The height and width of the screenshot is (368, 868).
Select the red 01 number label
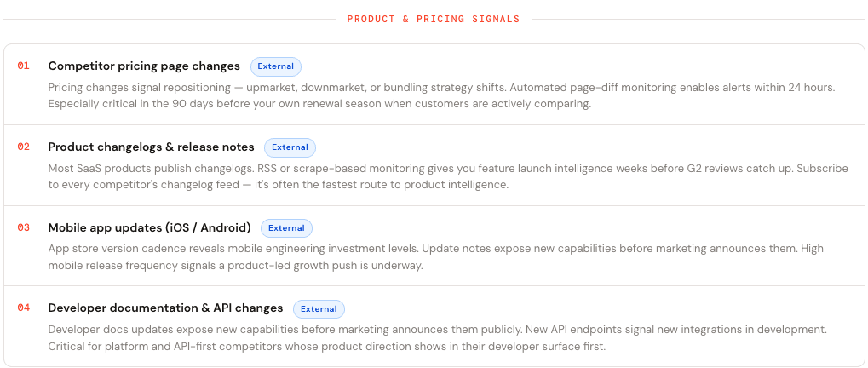coord(23,66)
